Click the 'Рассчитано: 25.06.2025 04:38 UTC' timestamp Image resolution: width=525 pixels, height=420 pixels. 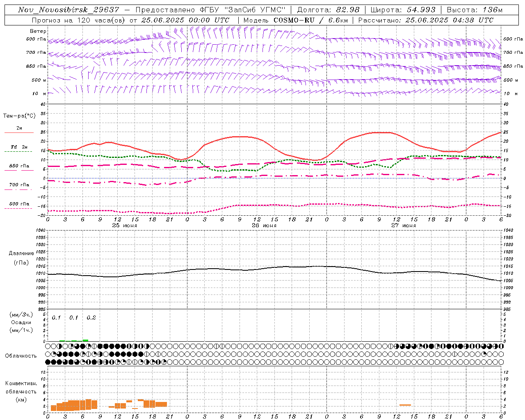pyautogui.click(x=426, y=20)
